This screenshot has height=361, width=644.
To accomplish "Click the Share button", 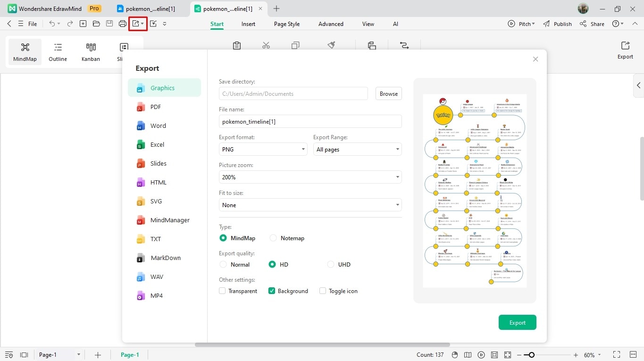I will [x=592, y=24].
